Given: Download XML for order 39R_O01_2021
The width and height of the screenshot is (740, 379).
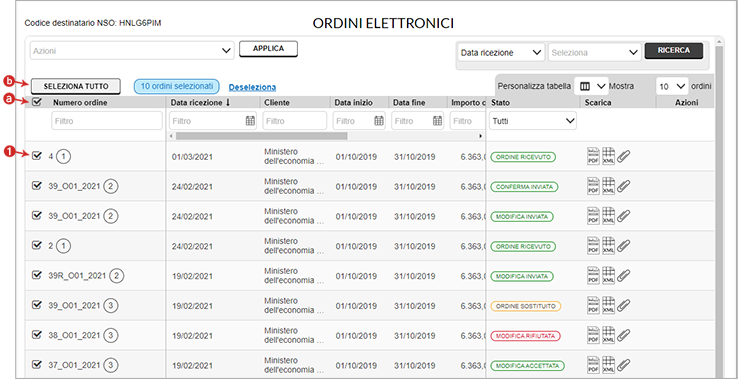Looking at the screenshot, I should tap(608, 276).
